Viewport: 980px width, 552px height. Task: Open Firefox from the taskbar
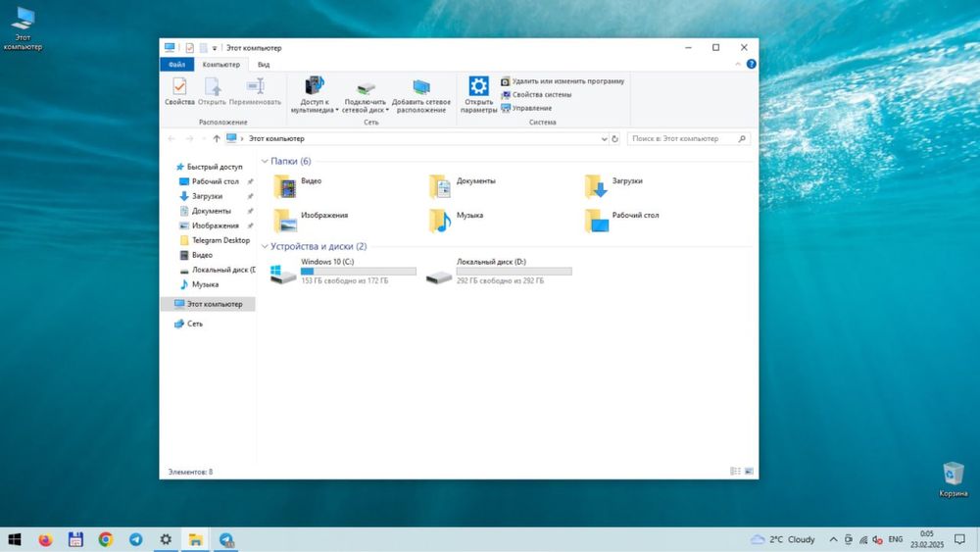pyautogui.click(x=45, y=539)
